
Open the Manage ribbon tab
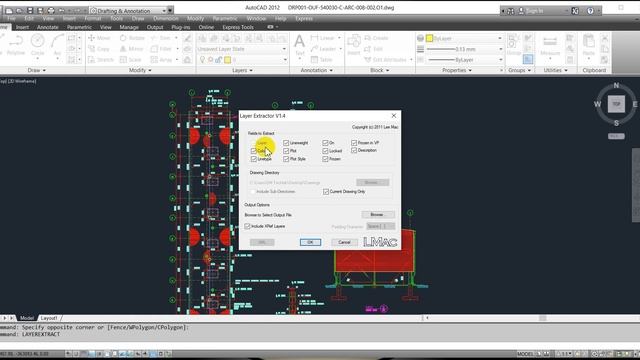point(129,27)
